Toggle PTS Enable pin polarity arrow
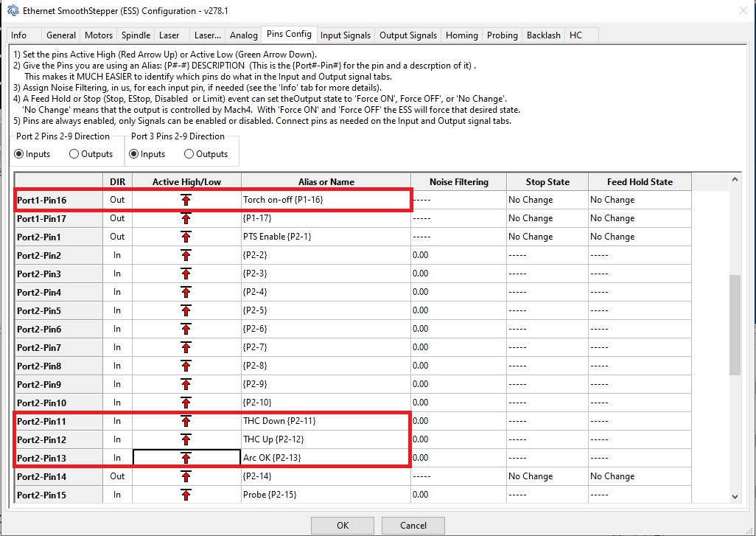 click(186, 236)
